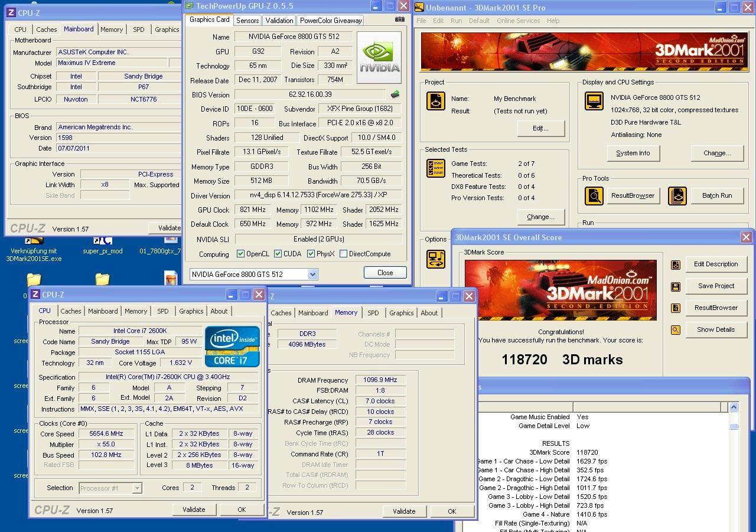756x532 pixels.
Task: Open the Edit menu in 3DMark2001
Action: (x=438, y=21)
